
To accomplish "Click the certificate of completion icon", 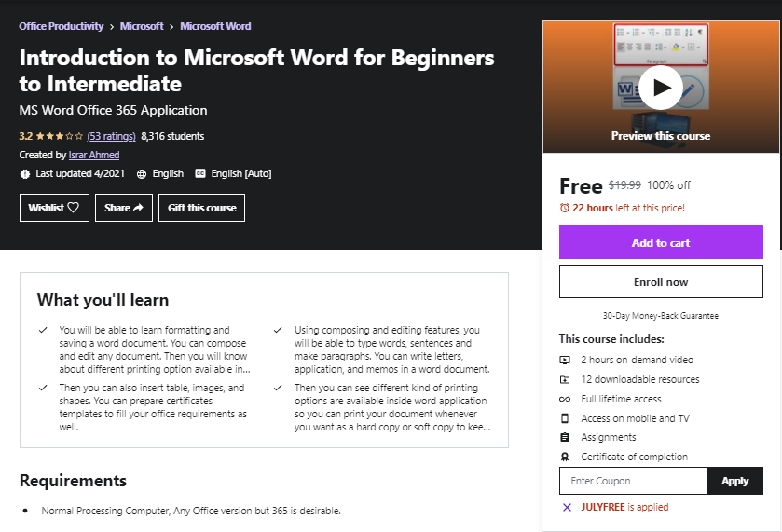I will pyautogui.click(x=565, y=457).
